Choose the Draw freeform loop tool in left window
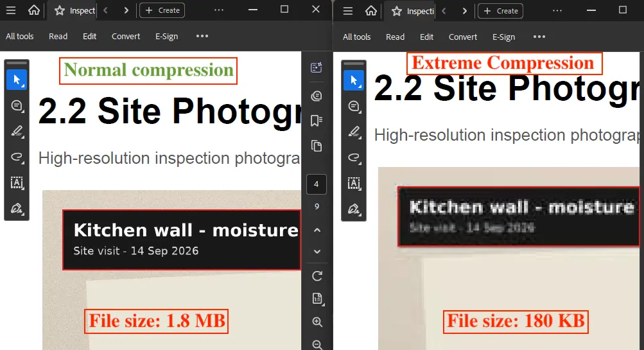Image resolution: width=644 pixels, height=350 pixels. coord(17,157)
